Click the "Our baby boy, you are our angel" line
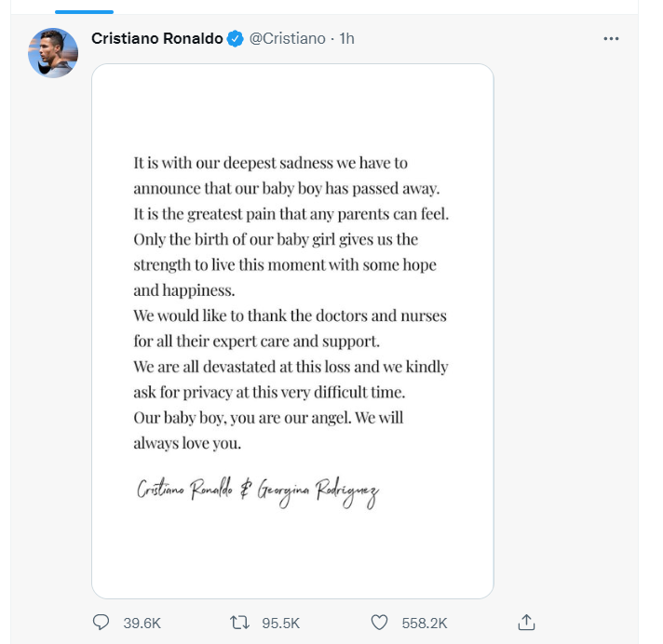The image size is (663, 644). 268,418
